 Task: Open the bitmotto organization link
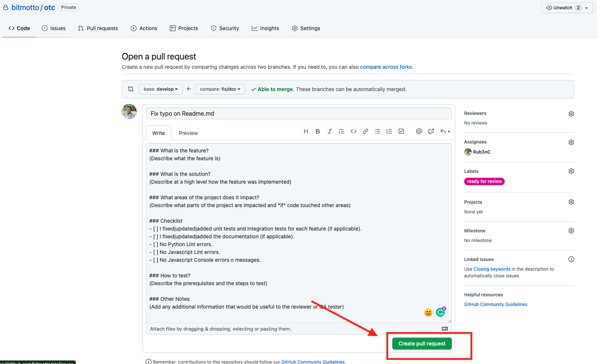(x=25, y=7)
